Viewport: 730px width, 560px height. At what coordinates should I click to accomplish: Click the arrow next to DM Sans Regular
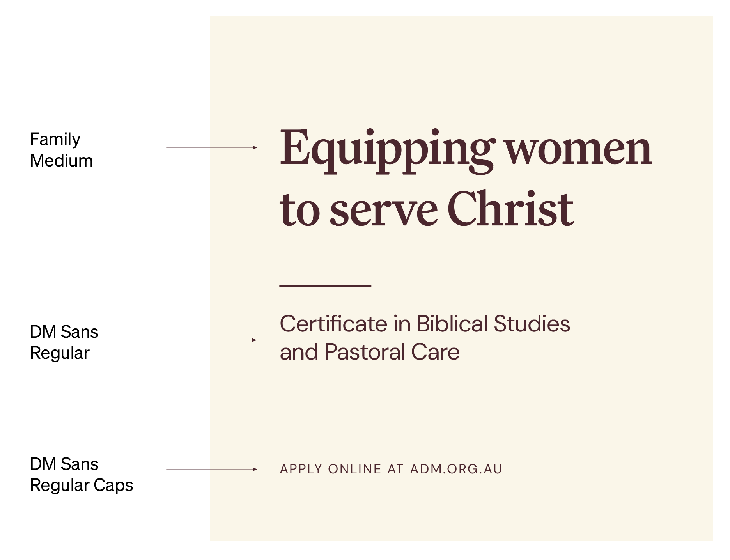click(211, 340)
